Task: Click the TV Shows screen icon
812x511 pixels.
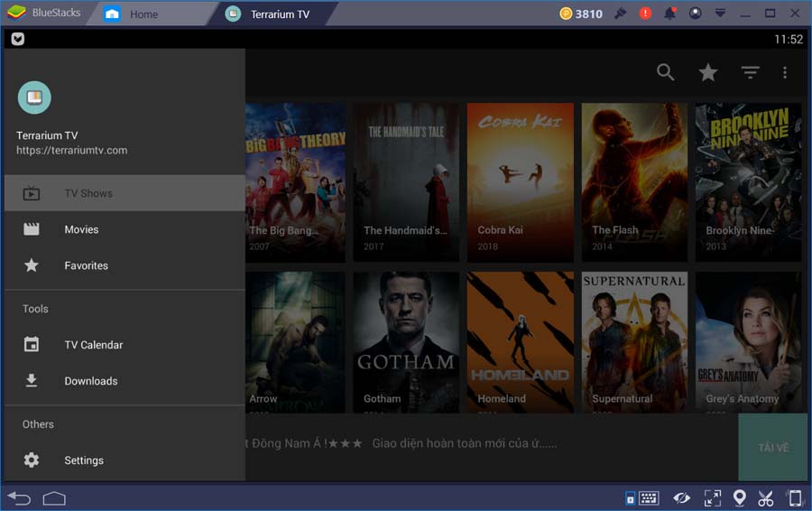Action: 31,193
